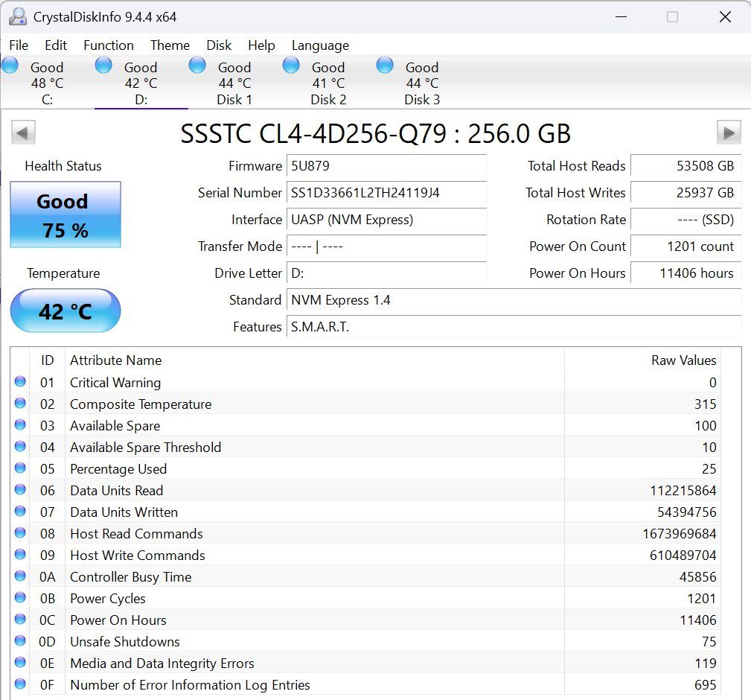The image size is (751, 700).
Task: Click the Disk 1 blue status orb
Action: (x=197, y=66)
